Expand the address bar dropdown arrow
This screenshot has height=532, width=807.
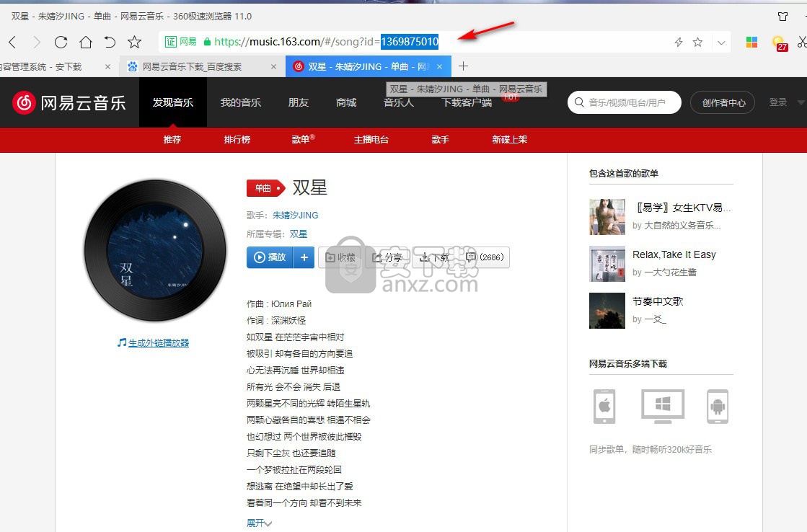coord(721,43)
